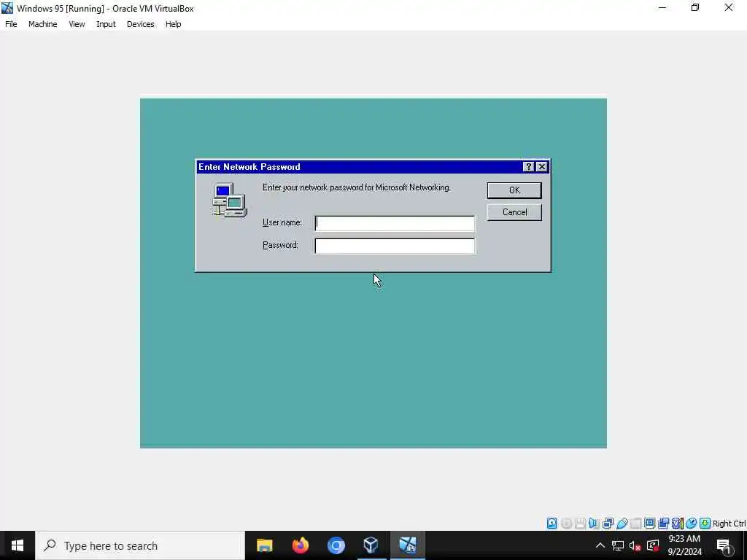Open the Input menu
Image resolution: width=747 pixels, height=560 pixels.
point(106,24)
